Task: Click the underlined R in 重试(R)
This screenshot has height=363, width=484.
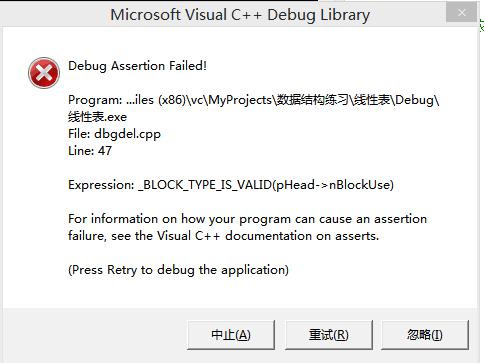Action: (x=341, y=335)
